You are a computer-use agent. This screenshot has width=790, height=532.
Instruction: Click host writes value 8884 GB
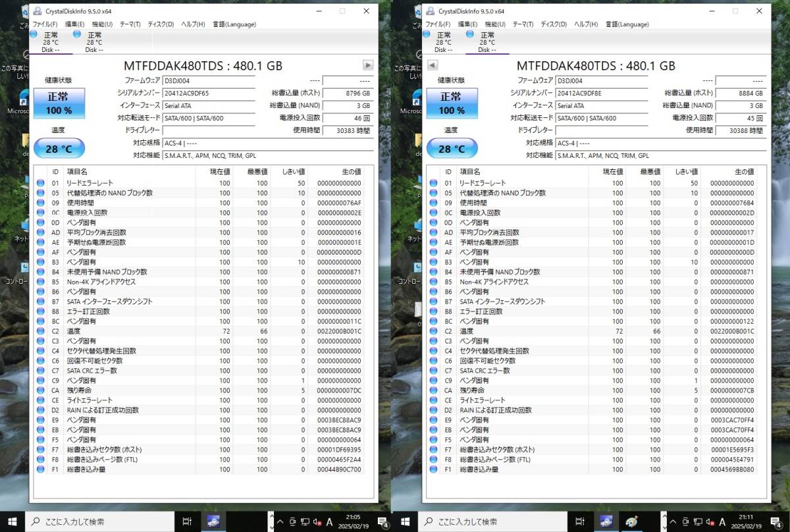tap(741, 93)
